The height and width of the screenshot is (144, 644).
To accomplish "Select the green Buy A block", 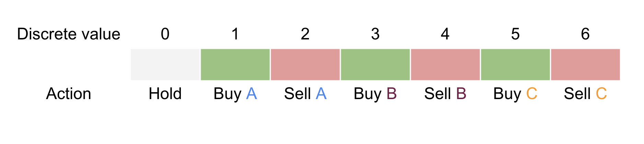I will click(235, 64).
